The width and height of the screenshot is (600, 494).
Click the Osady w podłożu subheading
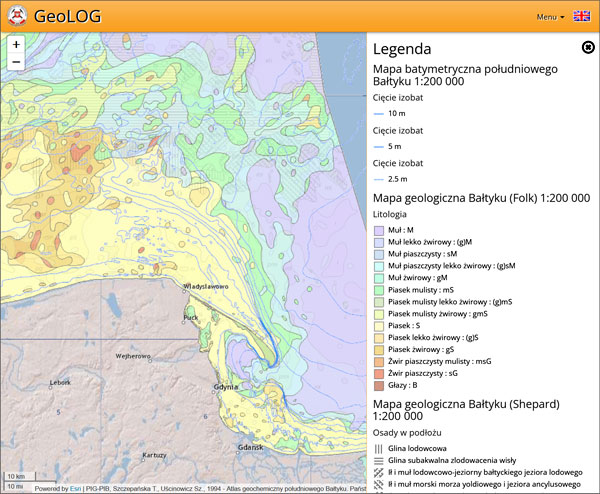click(407, 433)
